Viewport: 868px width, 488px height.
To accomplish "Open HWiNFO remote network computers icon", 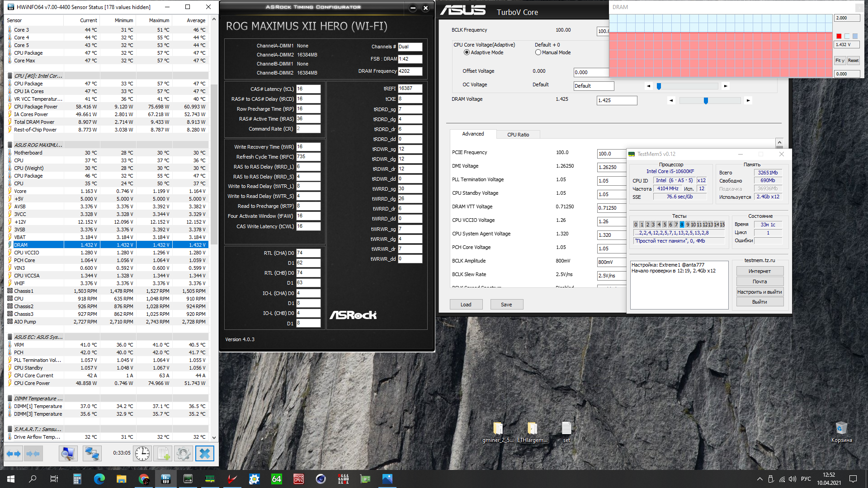I will (x=92, y=453).
